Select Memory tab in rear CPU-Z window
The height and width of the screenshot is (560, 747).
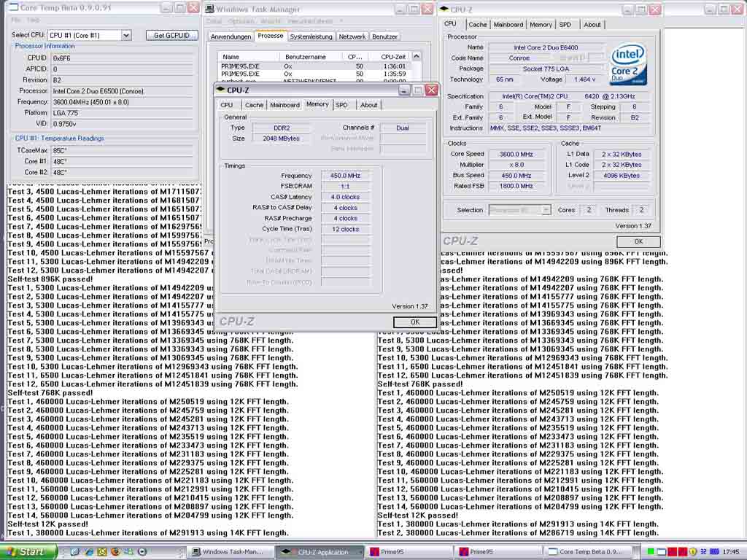[541, 25]
